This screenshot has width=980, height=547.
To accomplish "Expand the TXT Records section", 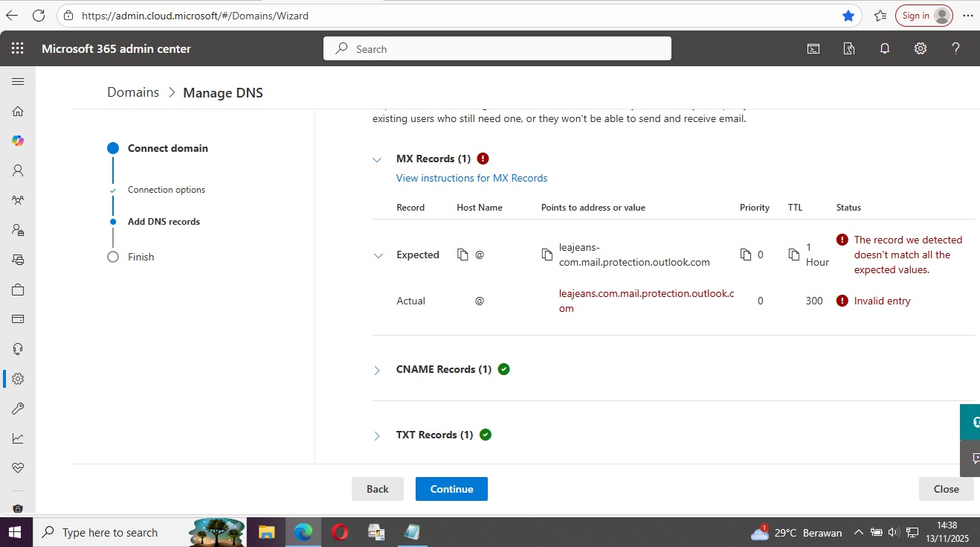I will point(377,435).
